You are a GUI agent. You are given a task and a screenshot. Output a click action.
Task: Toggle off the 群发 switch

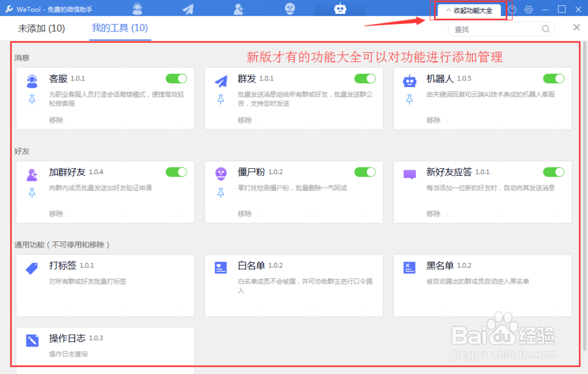(365, 78)
